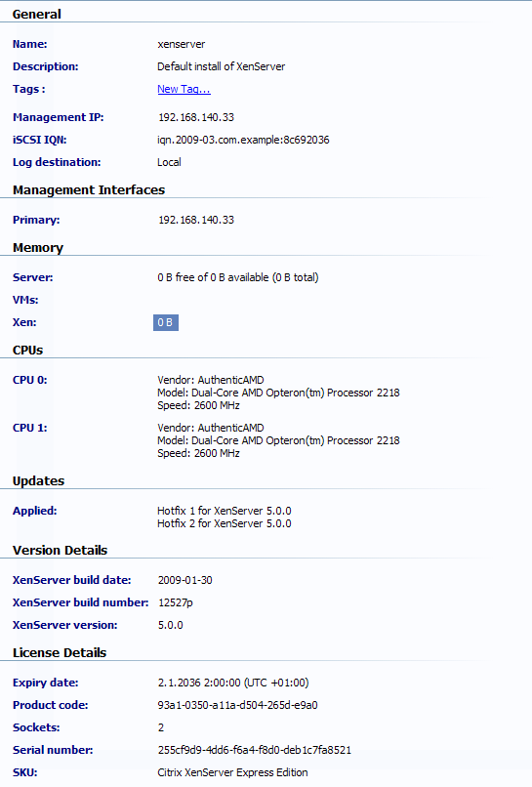Image resolution: width=532 pixels, height=787 pixels.
Task: Click the Updates section header
Action: [x=39, y=480]
